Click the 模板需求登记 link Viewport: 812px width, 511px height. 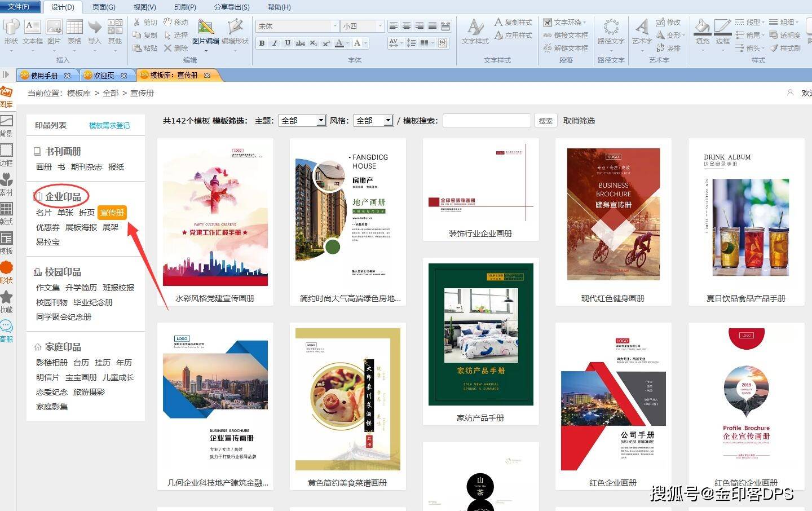(109, 125)
